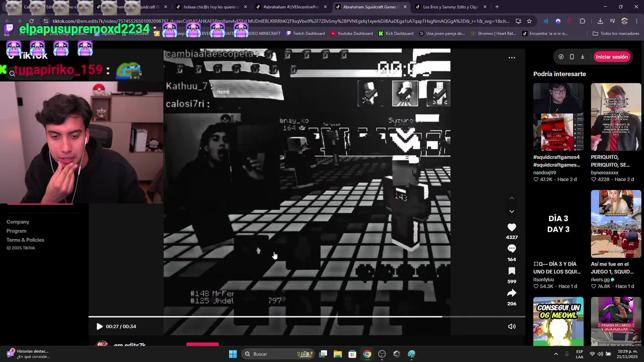
Task: Click the install app icon in address bar
Action: 518,21
